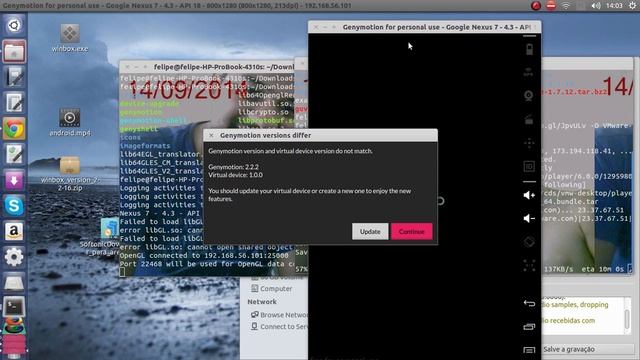Screen dimensions: 640x360
Task: Click Update in the versions differ dialog
Action: tap(370, 231)
